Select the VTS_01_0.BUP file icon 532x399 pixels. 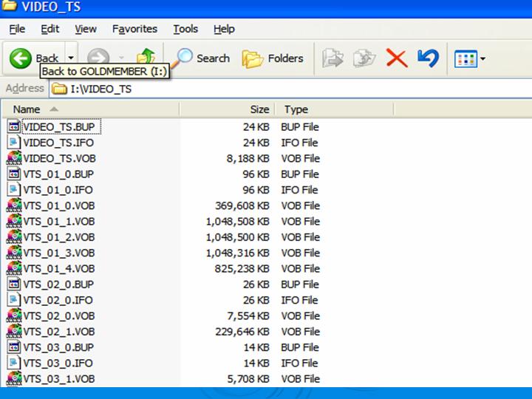point(13,174)
